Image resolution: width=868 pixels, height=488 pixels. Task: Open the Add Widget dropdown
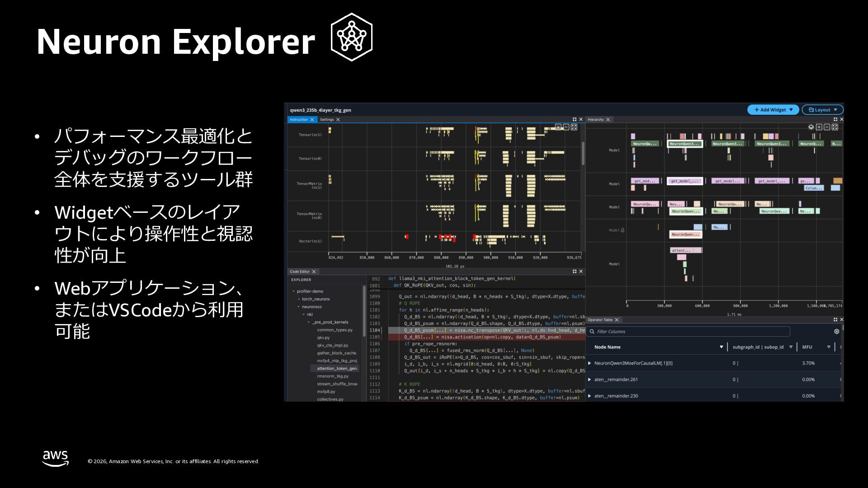(x=773, y=110)
